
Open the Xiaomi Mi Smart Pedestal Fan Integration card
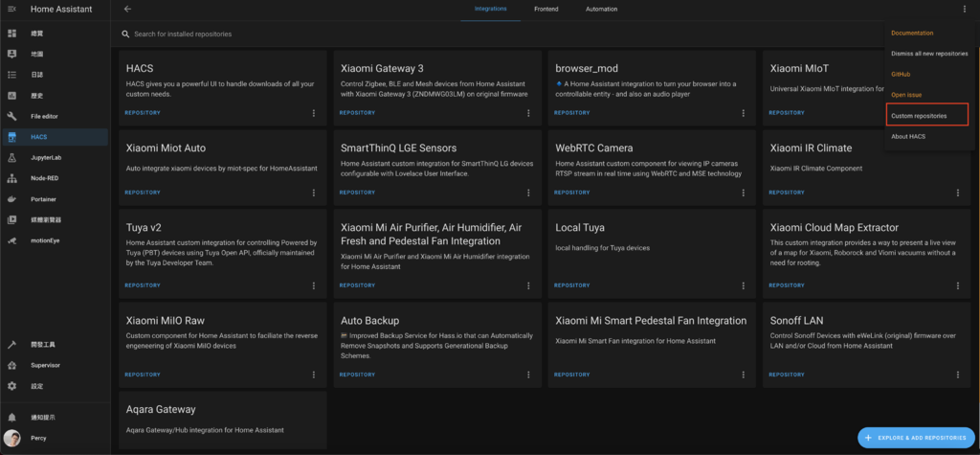[652, 344]
